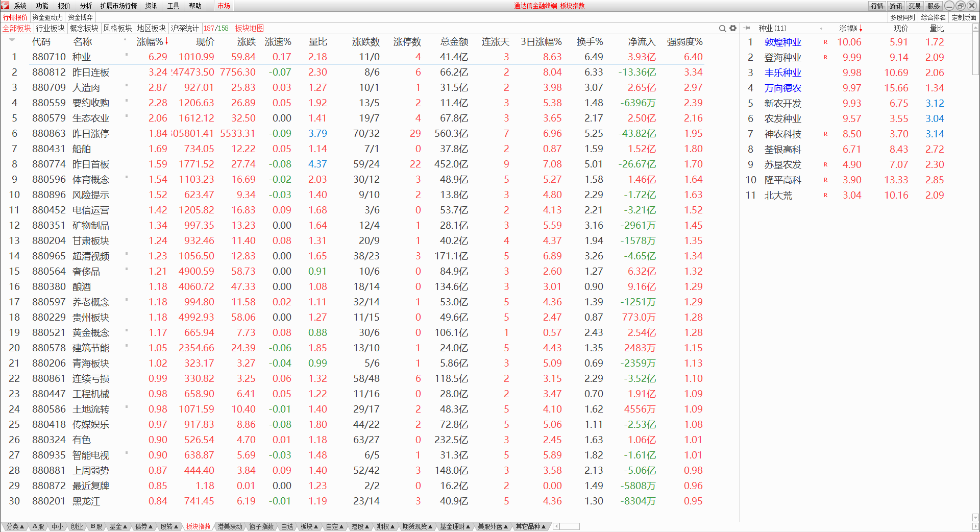Viewport: 980px width, 532px height.
Task: Open the 股转▲ dropdown tab
Action: click(169, 526)
